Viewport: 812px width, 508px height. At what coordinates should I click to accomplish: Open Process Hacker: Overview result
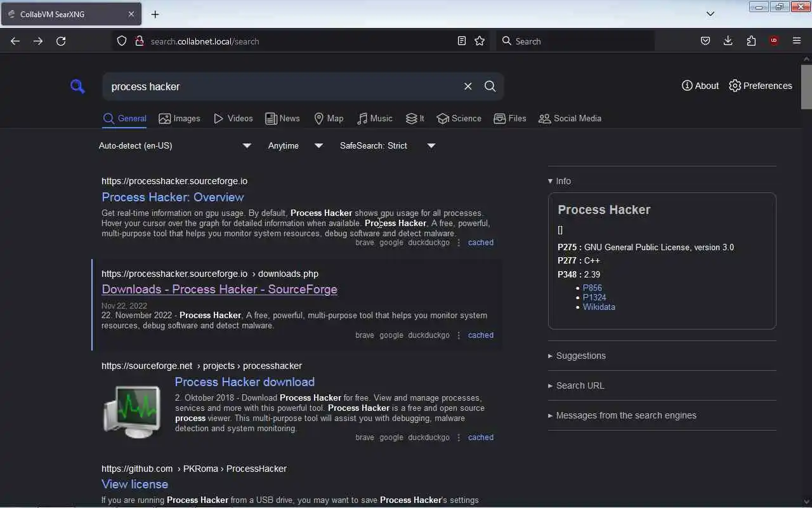tap(173, 197)
